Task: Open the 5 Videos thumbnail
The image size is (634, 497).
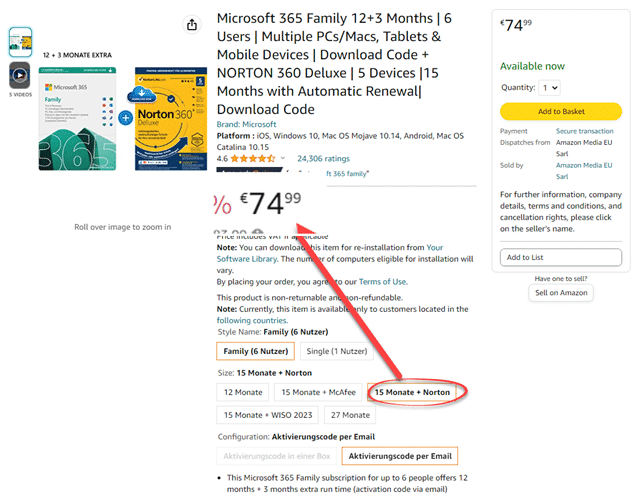Action: (20, 77)
